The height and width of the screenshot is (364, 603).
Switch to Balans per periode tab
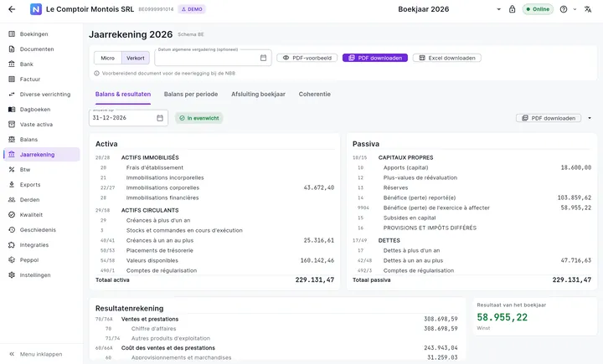point(191,95)
